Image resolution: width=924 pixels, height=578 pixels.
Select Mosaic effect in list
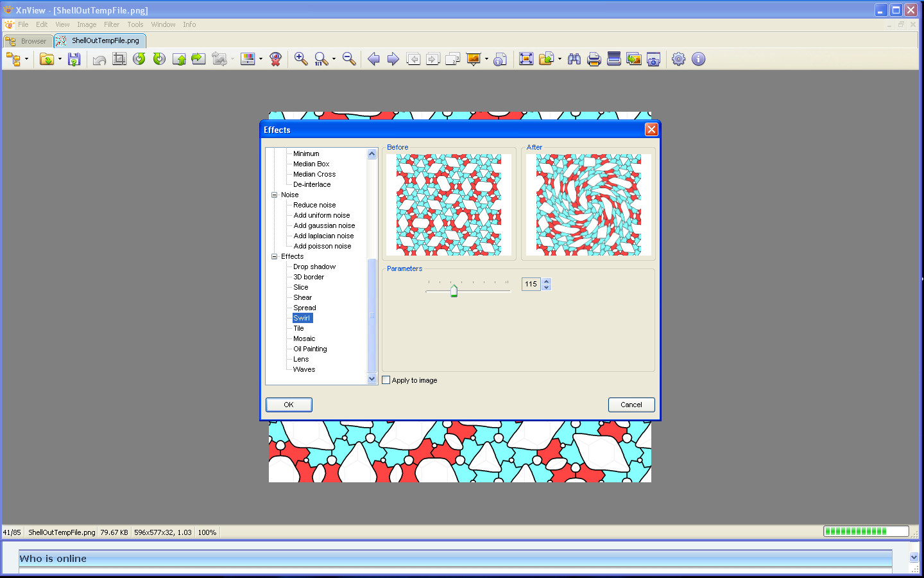304,338
